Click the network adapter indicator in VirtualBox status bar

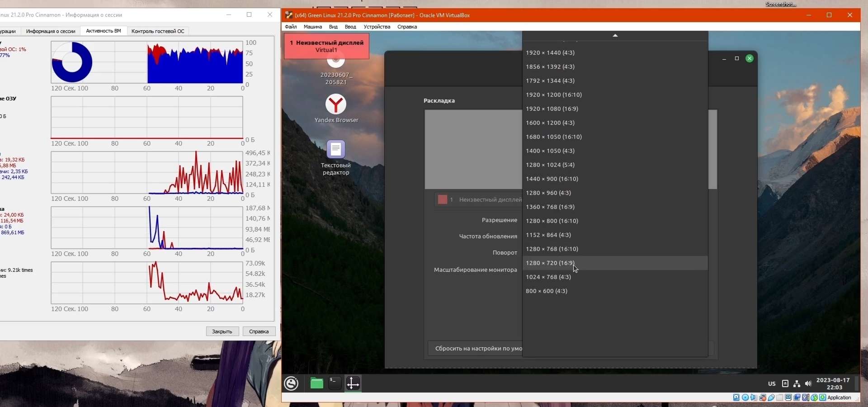tap(763, 398)
